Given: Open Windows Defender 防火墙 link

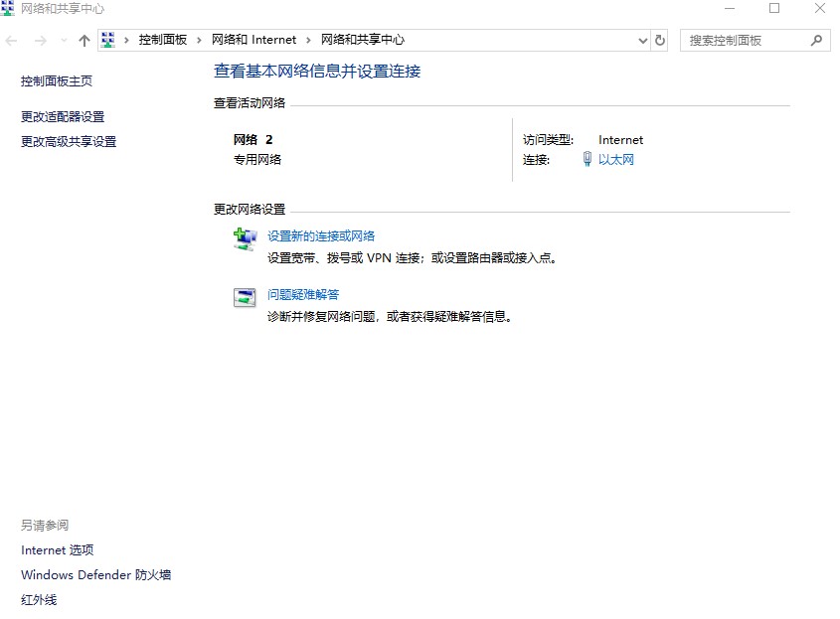Looking at the screenshot, I should [95, 574].
